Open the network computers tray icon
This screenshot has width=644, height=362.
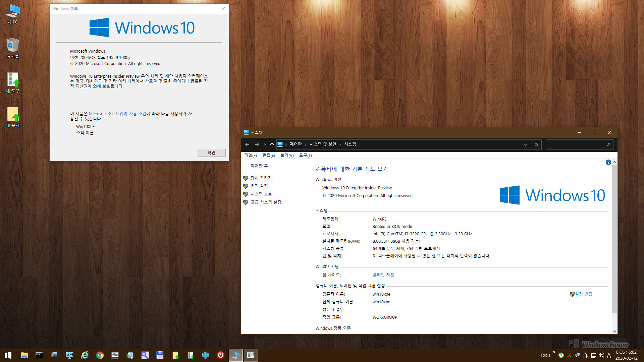click(x=577, y=355)
